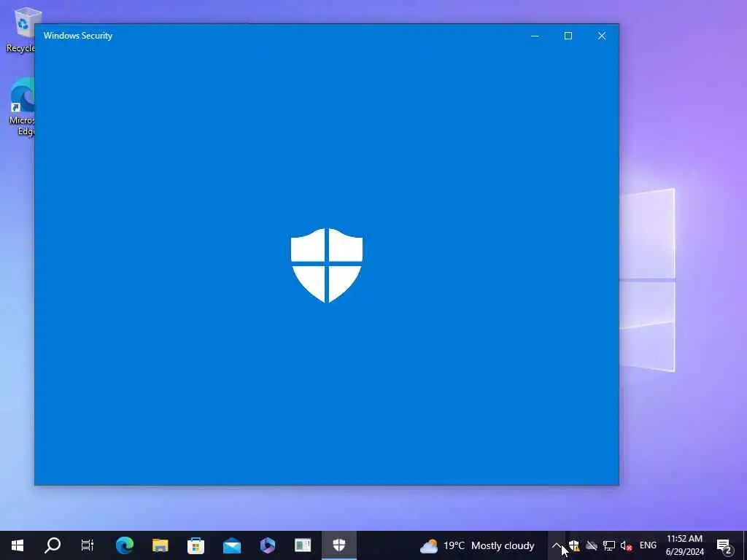Screen dimensions: 747x560
Task: Open the Copilot icon on the taskbar
Action: coord(268,545)
